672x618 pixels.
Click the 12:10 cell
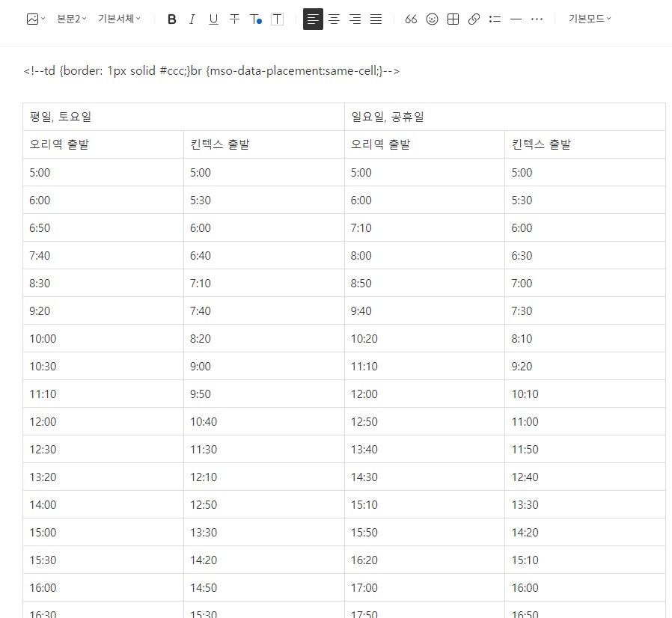point(264,477)
